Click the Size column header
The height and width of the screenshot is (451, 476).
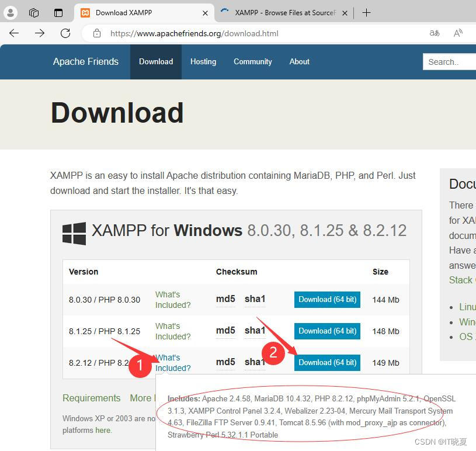[x=380, y=272]
